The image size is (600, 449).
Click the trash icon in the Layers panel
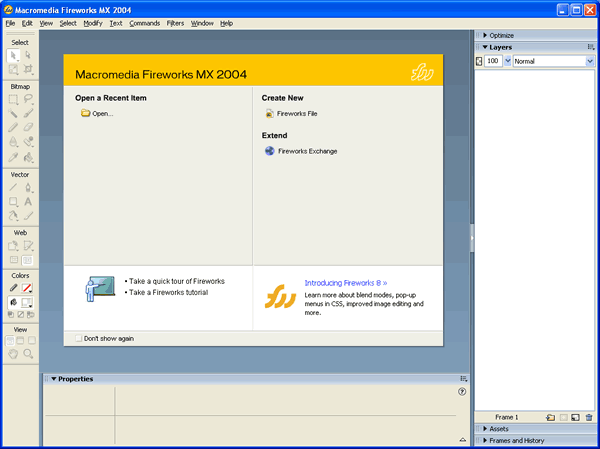coord(589,417)
